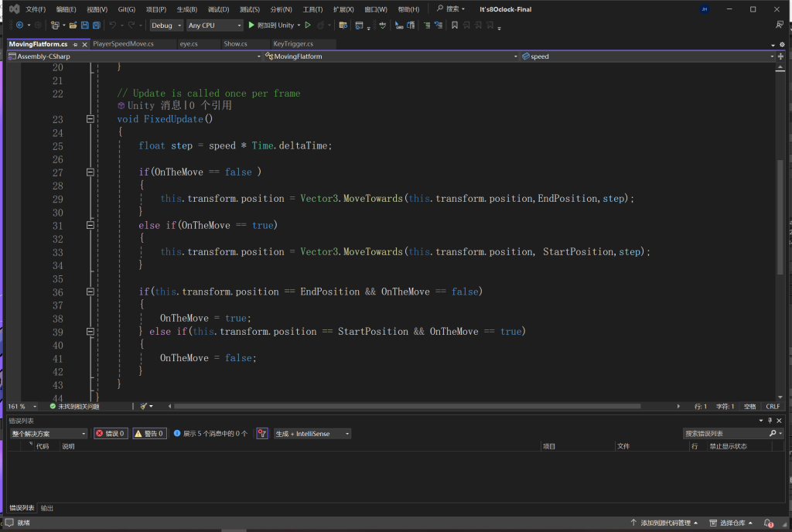Image resolution: width=792 pixels, height=532 pixels.
Task: Click the no issues found status indicator
Action: [74, 406]
